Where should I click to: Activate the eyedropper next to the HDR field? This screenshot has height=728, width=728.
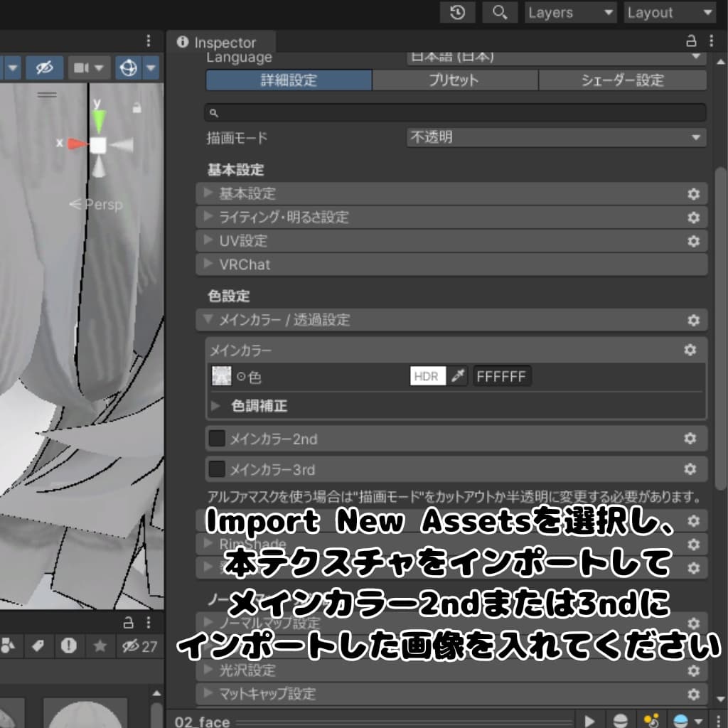[456, 376]
